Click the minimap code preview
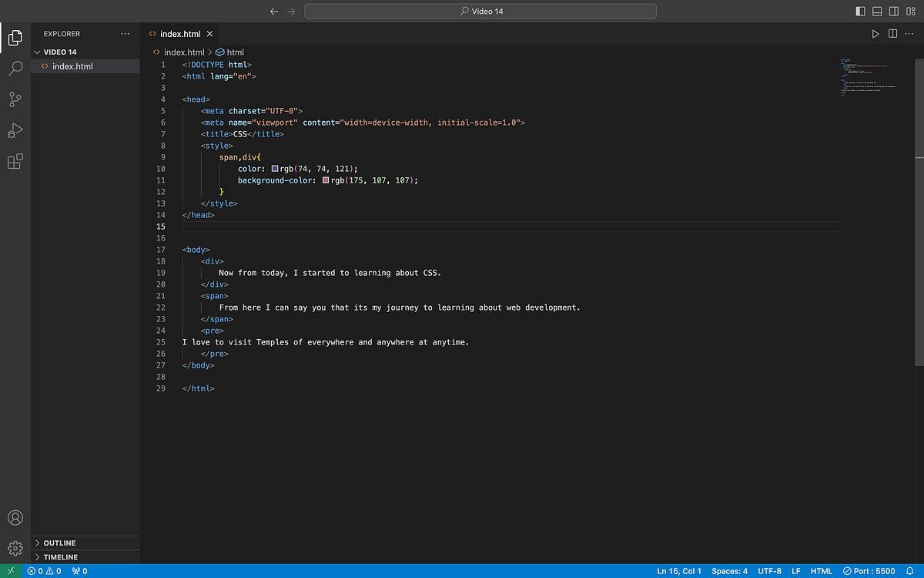This screenshot has height=578, width=924. [870, 77]
